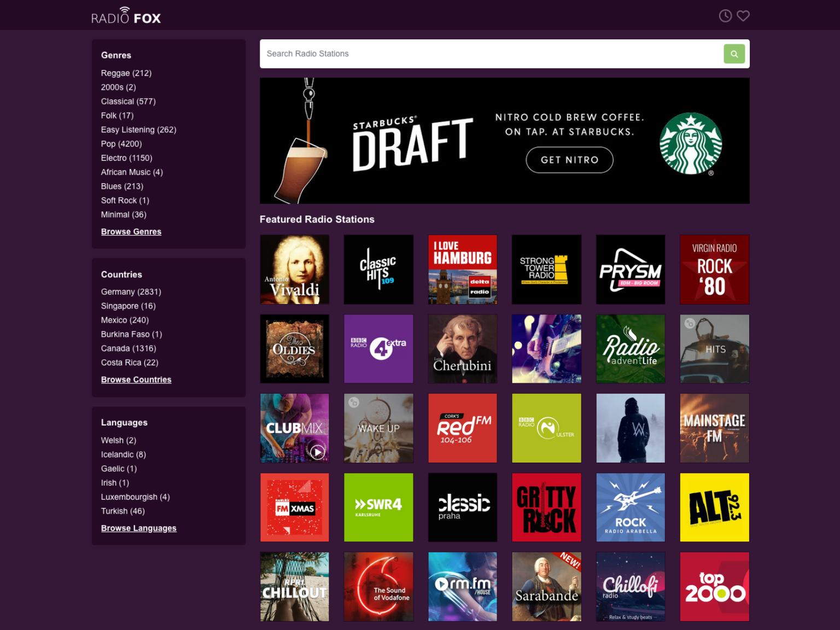Select the ALT 92.3 station tile
This screenshot has width=840, height=630.
[x=714, y=507]
